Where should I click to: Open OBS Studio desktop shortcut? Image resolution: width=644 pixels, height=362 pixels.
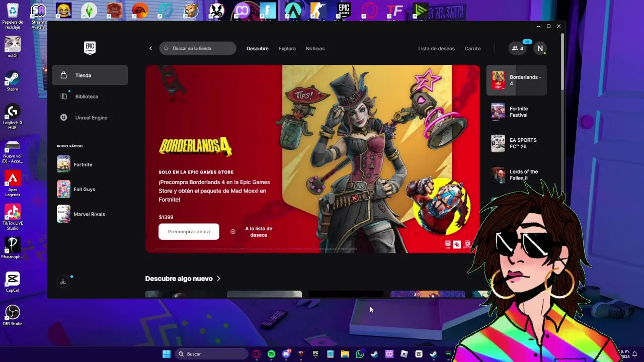coord(13,316)
